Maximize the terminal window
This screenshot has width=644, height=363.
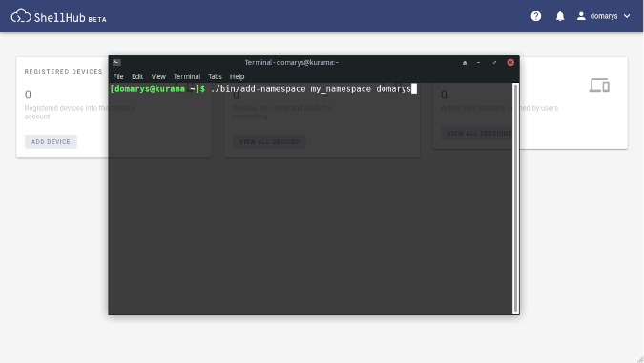[x=494, y=63]
